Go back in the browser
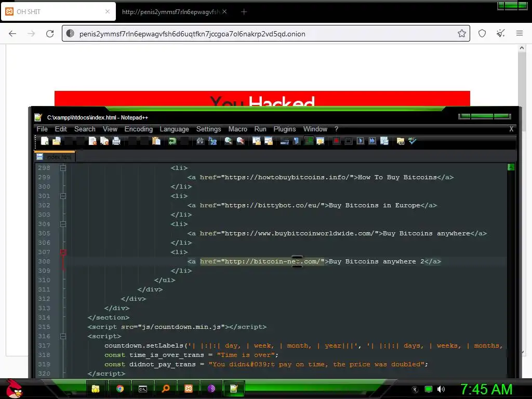 pos(12,33)
